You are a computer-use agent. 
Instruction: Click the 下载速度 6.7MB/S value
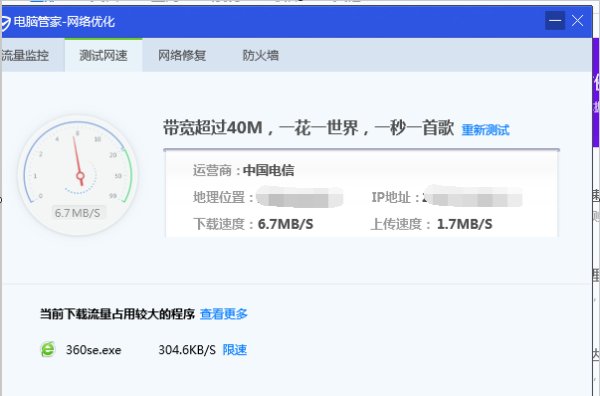point(285,224)
